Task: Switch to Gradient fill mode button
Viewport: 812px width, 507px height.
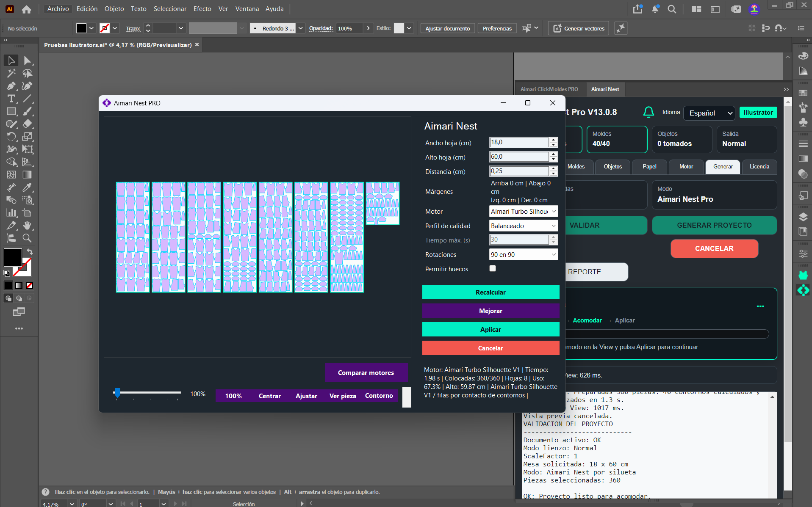Action: 19,286
